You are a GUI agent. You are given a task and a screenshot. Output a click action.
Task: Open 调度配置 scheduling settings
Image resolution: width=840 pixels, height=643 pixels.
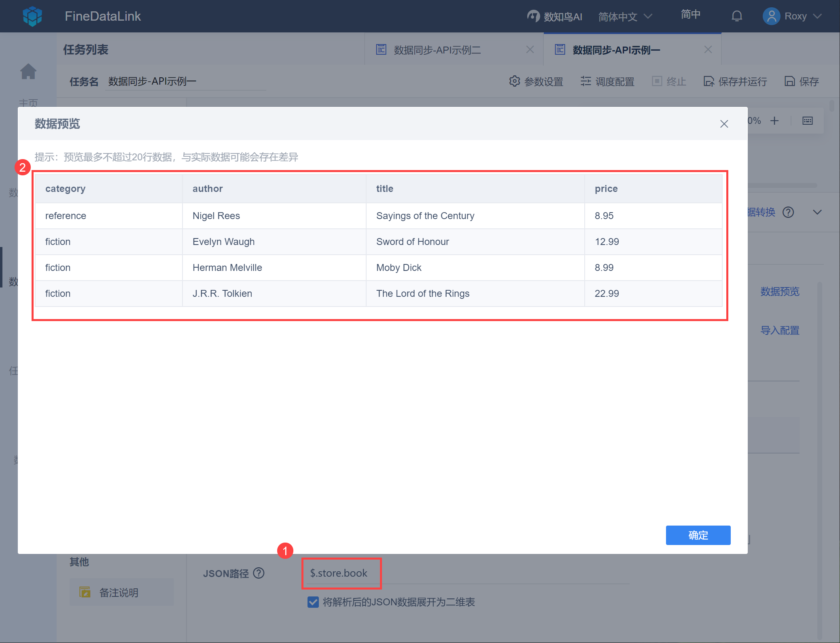click(x=607, y=81)
